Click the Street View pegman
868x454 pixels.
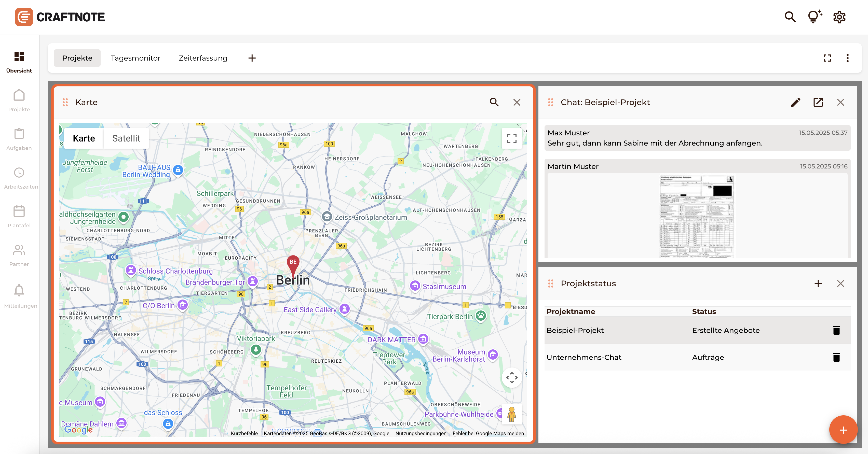pos(512,414)
